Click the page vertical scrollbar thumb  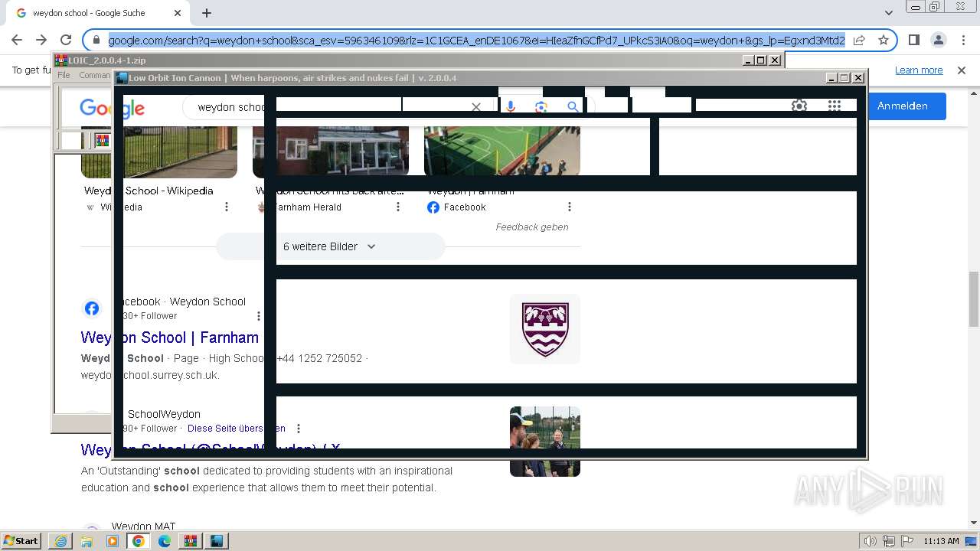(974, 299)
